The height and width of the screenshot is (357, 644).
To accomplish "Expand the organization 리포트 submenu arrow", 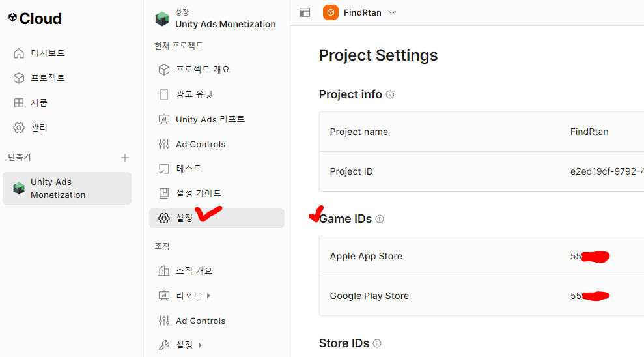I will [x=208, y=296].
